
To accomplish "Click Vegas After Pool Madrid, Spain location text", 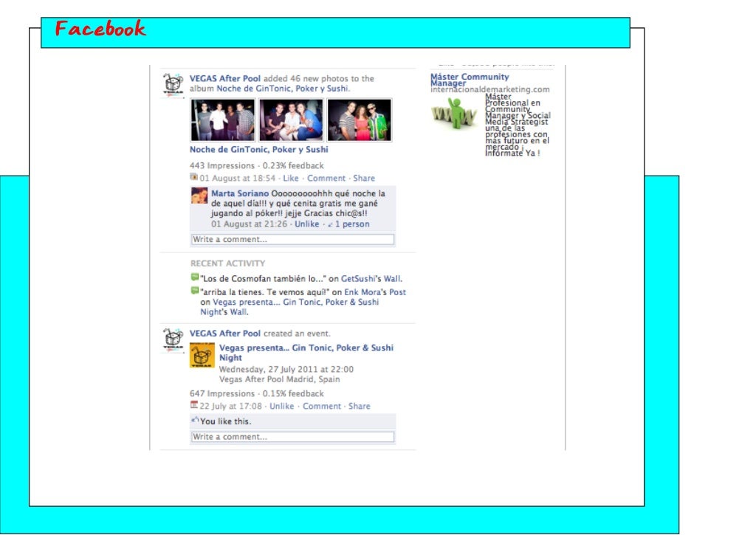I will 279,379.
